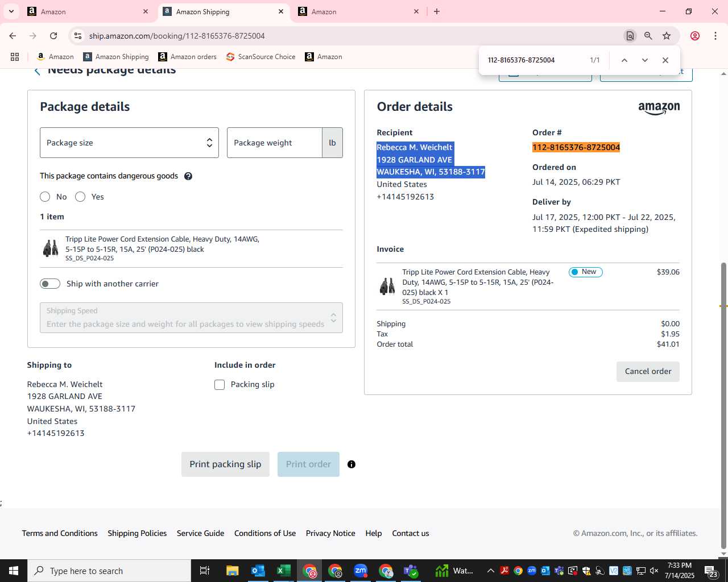Click the muted volume icon in tray

[654, 571]
